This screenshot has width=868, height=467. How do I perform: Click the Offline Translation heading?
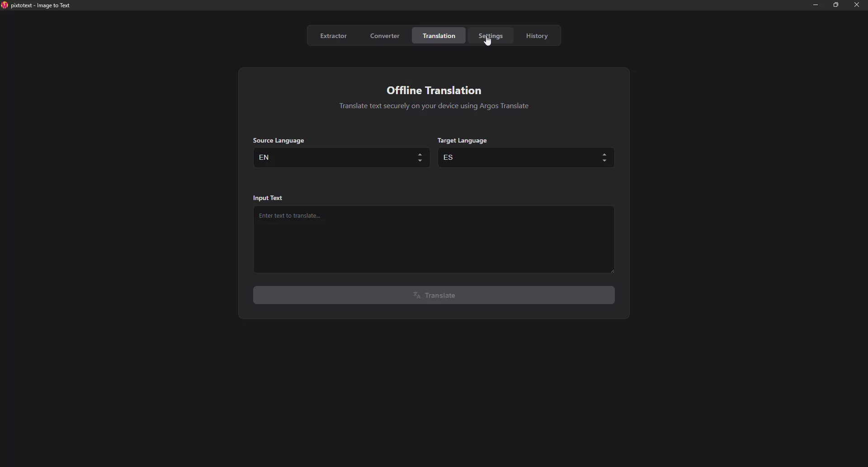[434, 91]
